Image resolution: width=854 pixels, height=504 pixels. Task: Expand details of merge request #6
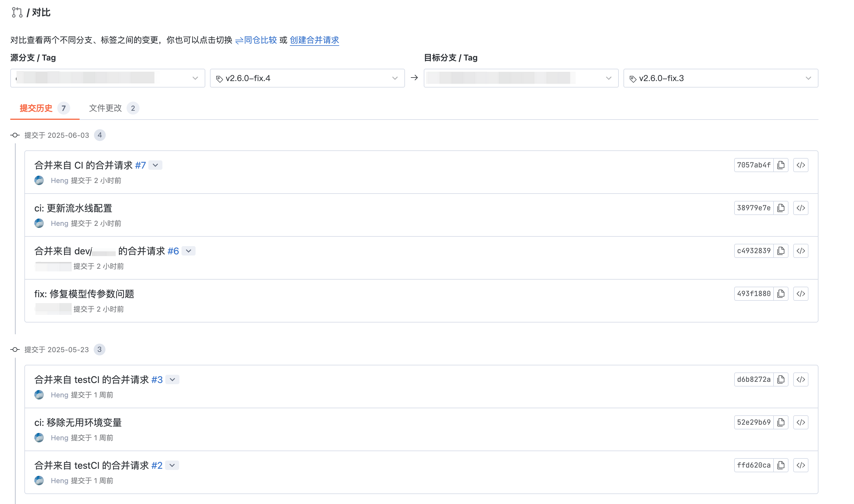click(x=189, y=251)
